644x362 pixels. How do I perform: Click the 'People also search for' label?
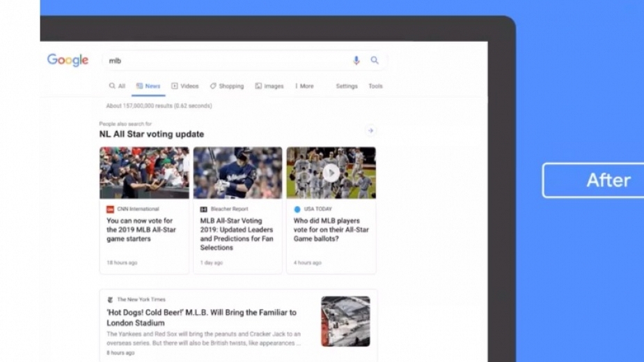[125, 124]
